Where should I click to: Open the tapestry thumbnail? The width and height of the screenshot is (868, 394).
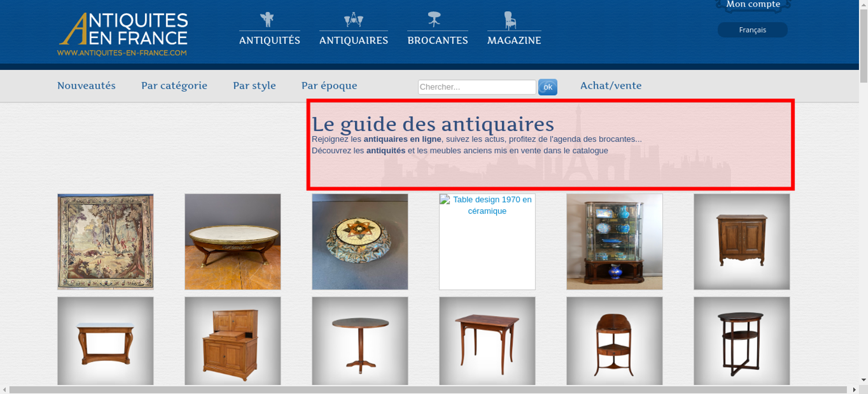[105, 242]
